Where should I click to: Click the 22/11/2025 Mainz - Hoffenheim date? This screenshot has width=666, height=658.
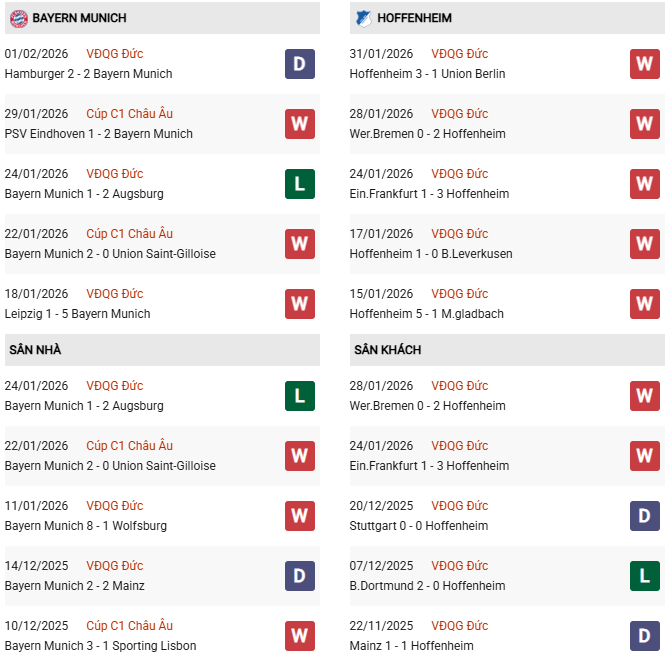[381, 626]
